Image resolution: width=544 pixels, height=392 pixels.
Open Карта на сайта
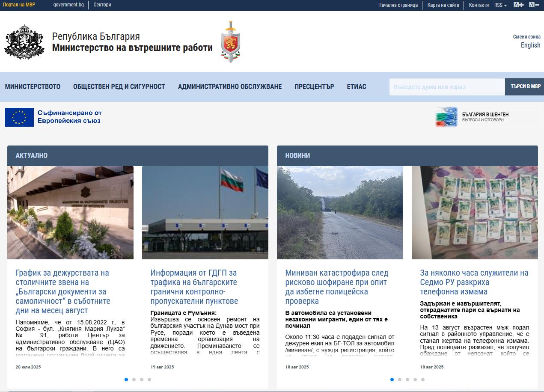443,5
